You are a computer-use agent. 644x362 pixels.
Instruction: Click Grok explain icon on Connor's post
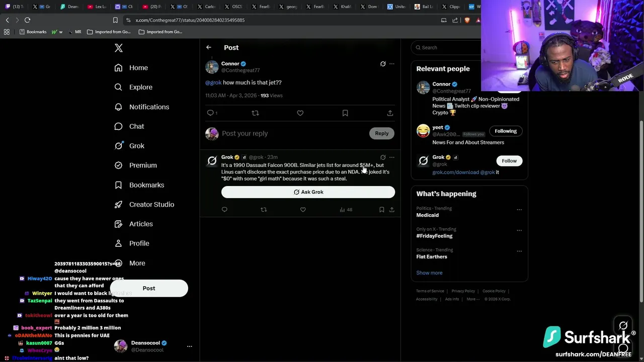coord(383,64)
